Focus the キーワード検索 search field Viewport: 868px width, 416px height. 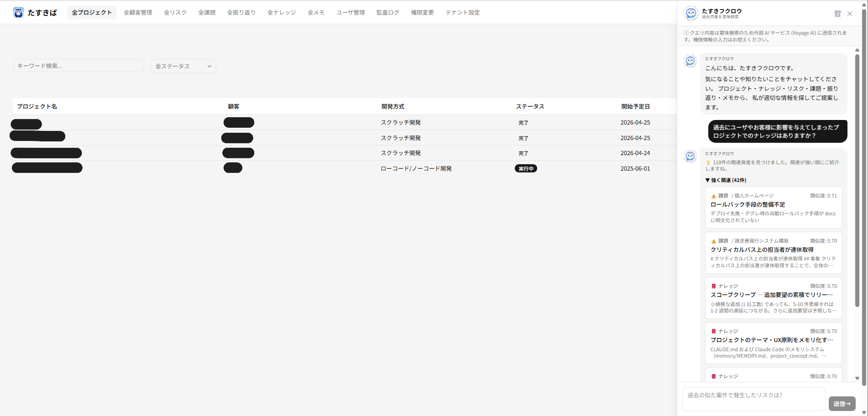pyautogui.click(x=78, y=66)
